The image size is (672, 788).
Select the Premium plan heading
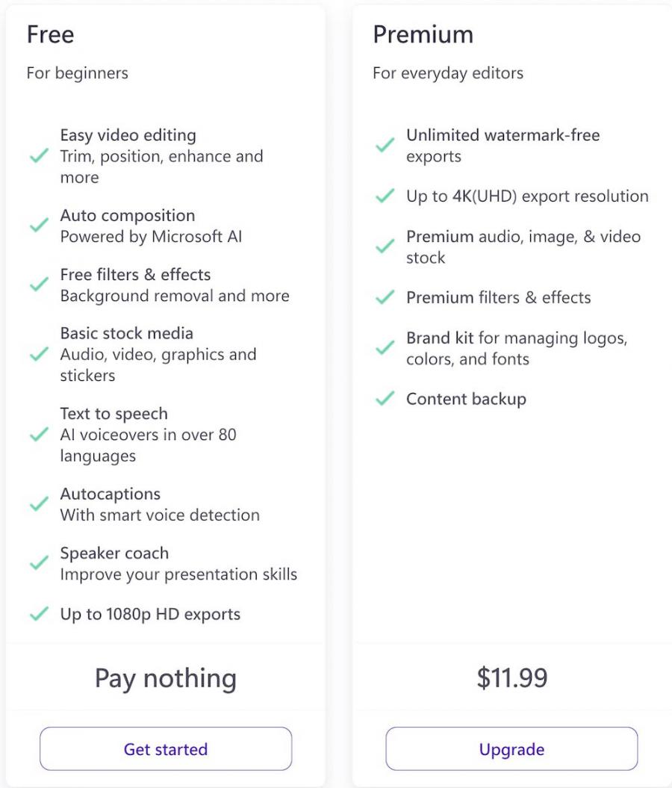click(x=423, y=34)
